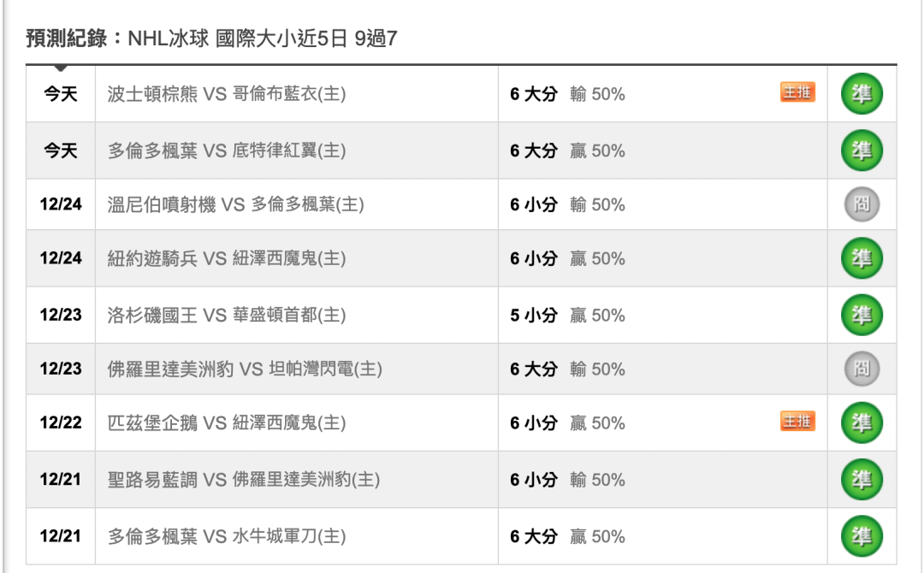Click gray 烙 icon for 溫尼伯噴射機 match
Image resolution: width=924 pixels, height=573 pixels.
click(x=862, y=204)
